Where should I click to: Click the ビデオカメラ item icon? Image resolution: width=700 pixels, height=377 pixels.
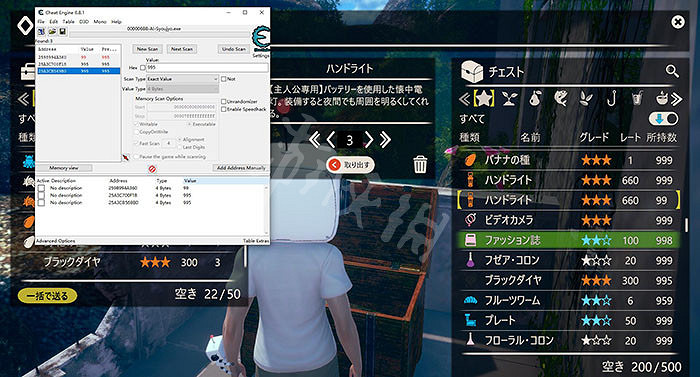point(470,220)
